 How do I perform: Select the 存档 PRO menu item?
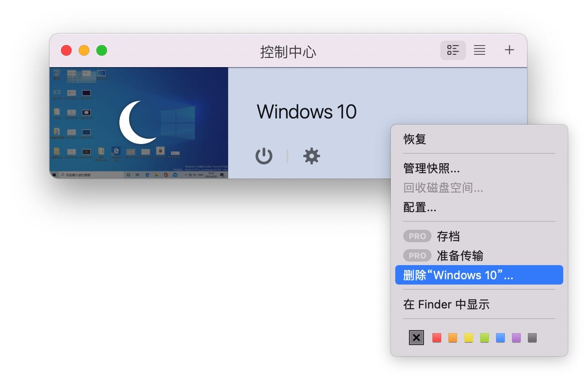click(448, 236)
